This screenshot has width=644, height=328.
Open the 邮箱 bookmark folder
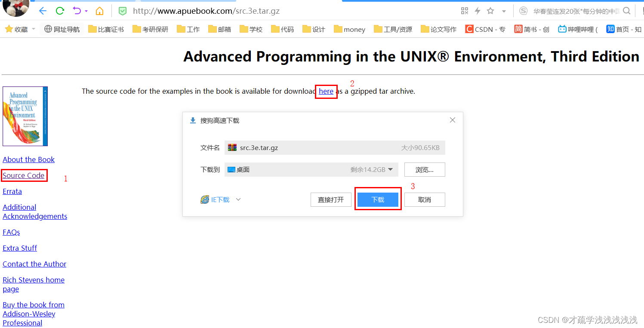click(219, 29)
